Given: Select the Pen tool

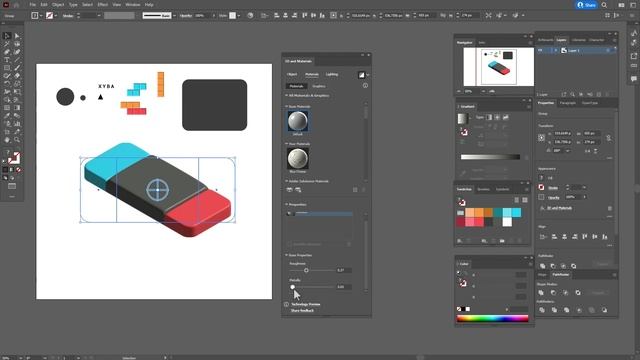Looking at the screenshot, I should [x=7, y=52].
